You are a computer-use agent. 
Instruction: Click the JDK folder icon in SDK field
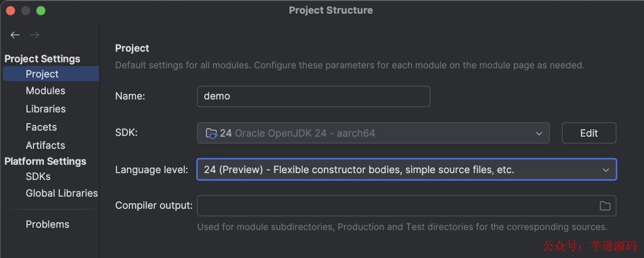click(211, 133)
